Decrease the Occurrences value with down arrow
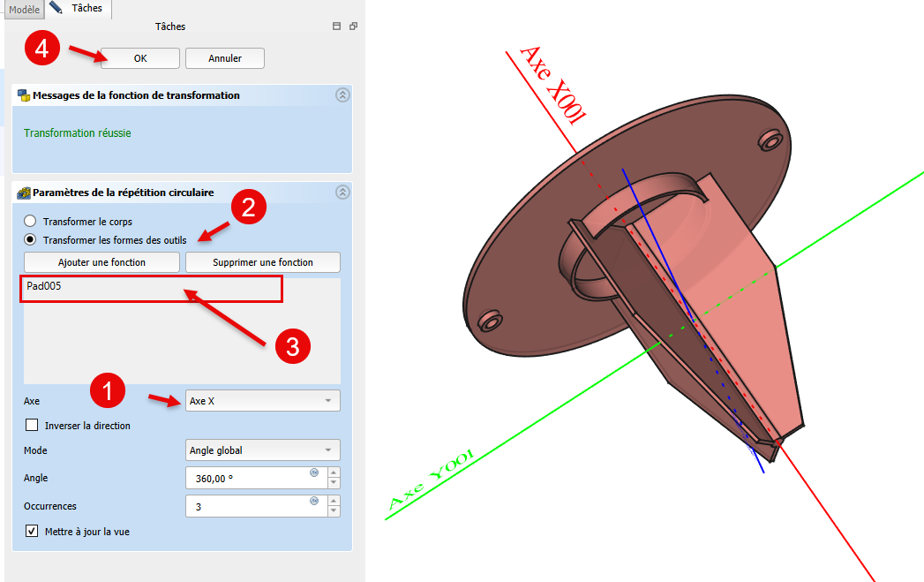The height and width of the screenshot is (582, 924). 334,512
